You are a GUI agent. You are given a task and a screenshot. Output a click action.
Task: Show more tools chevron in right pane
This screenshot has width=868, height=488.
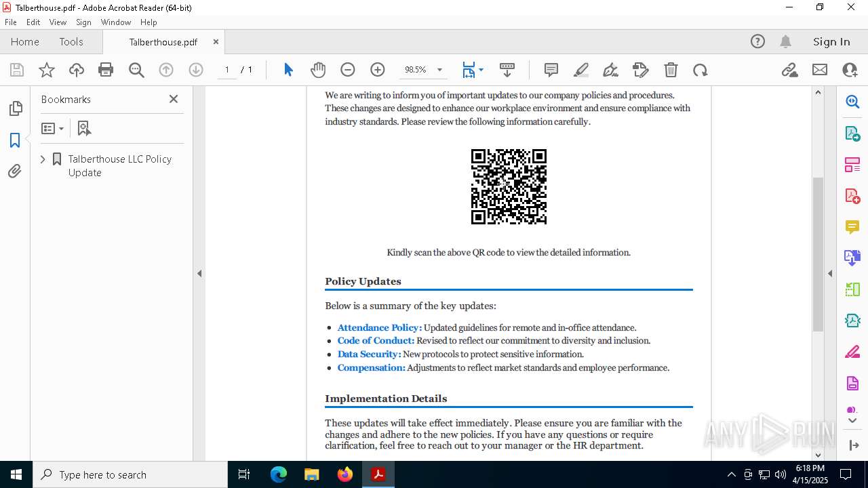[852, 420]
